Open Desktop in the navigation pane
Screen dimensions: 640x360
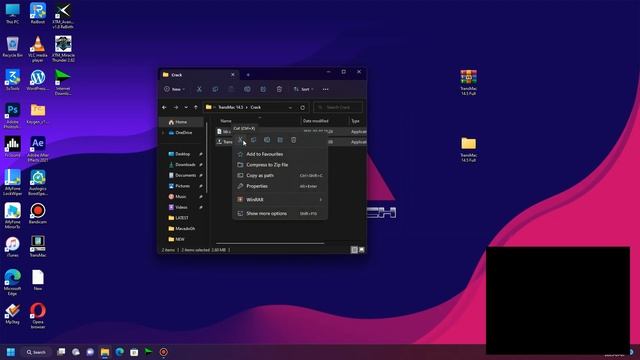point(183,154)
